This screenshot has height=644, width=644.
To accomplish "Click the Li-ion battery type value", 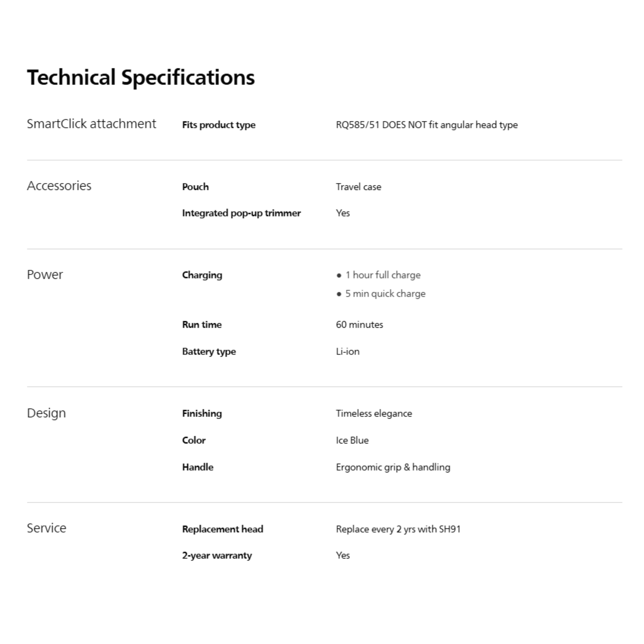I will click(348, 352).
